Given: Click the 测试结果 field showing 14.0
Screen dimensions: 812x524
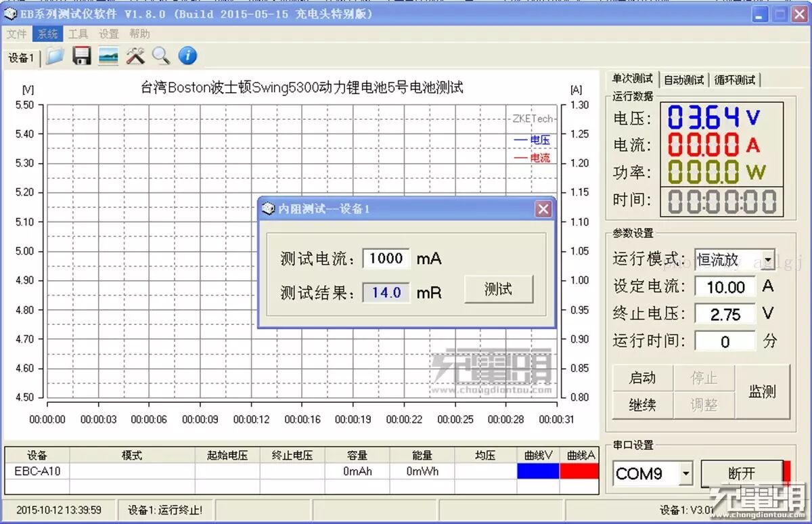Looking at the screenshot, I should point(386,292).
